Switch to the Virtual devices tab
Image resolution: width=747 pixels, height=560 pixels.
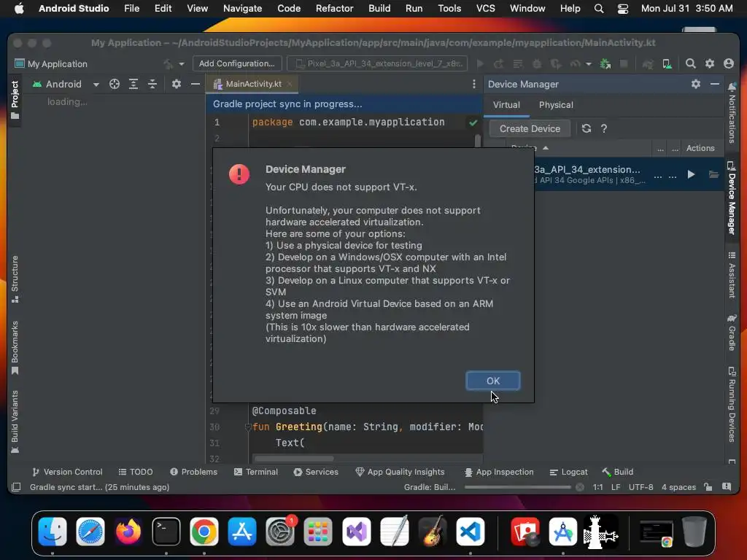tap(506, 105)
